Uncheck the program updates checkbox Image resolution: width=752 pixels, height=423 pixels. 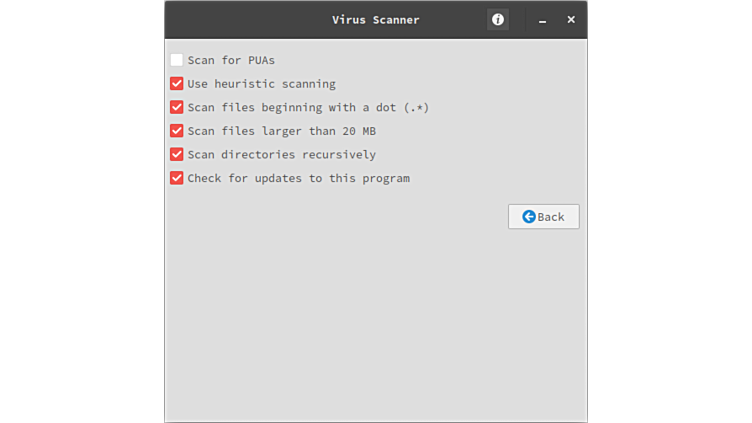coord(177,178)
